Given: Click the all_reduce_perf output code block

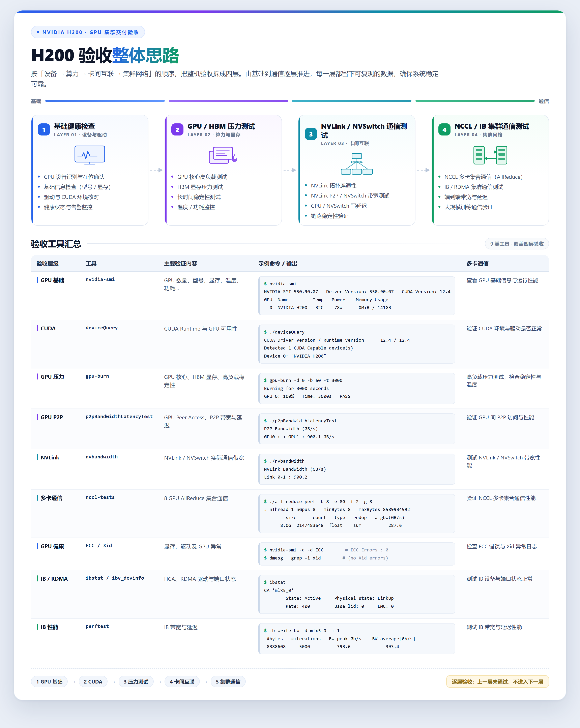Looking at the screenshot, I should tap(357, 514).
